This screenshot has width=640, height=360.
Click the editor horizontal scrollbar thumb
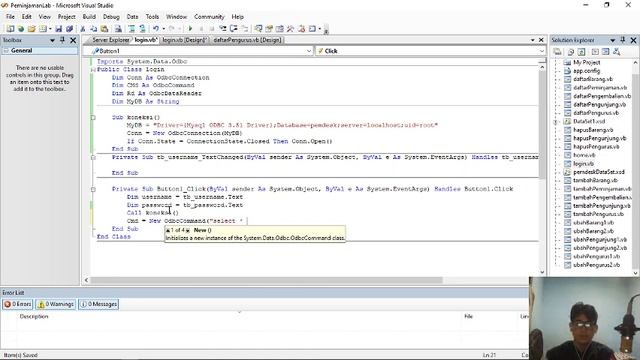[267, 280]
